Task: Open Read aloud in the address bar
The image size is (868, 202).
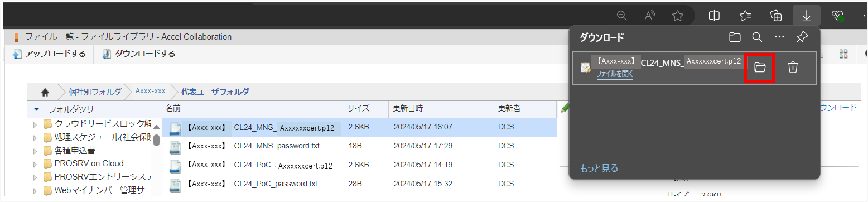Action: coord(650,16)
